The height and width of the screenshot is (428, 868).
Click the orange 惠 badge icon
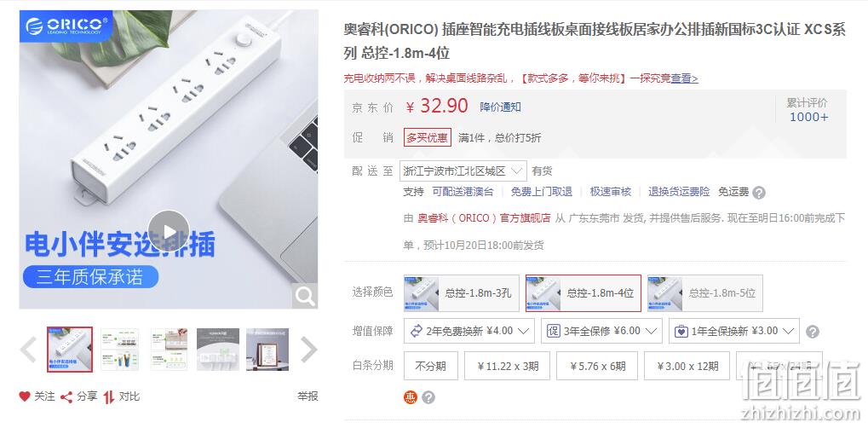(x=410, y=397)
